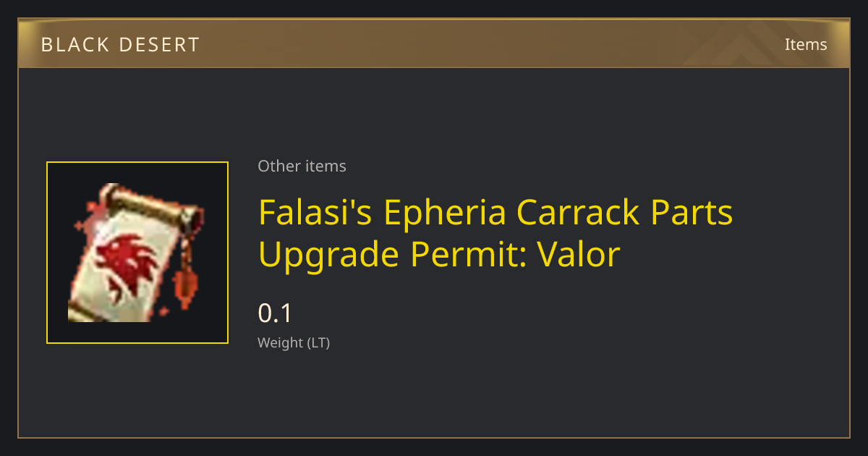Click the 0.1 weight value
This screenshot has width=868, height=456.
(x=275, y=313)
